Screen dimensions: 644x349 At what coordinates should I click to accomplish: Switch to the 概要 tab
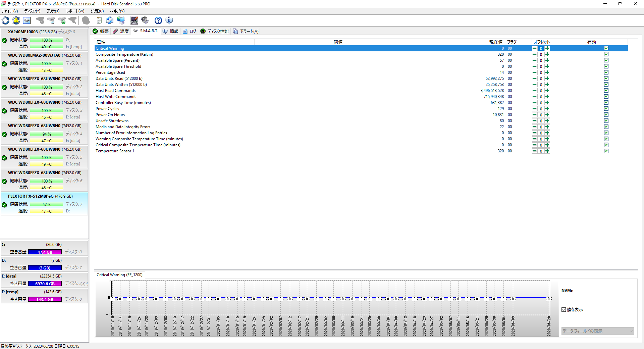pos(101,31)
